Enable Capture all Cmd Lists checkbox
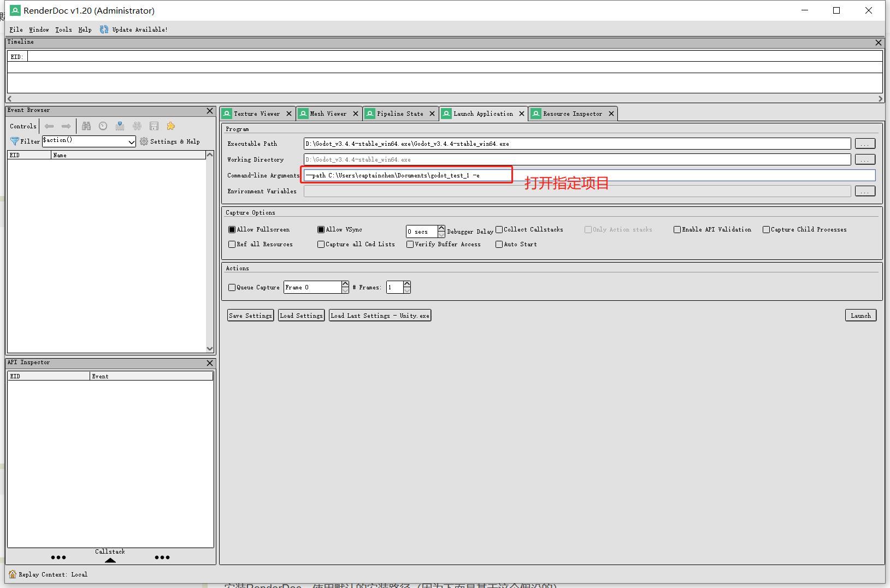The height and width of the screenshot is (588, 890). point(321,245)
